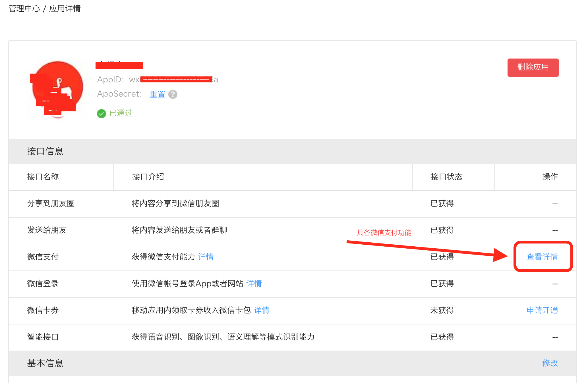
Task: Click the 操作 column header
Action: tap(550, 177)
